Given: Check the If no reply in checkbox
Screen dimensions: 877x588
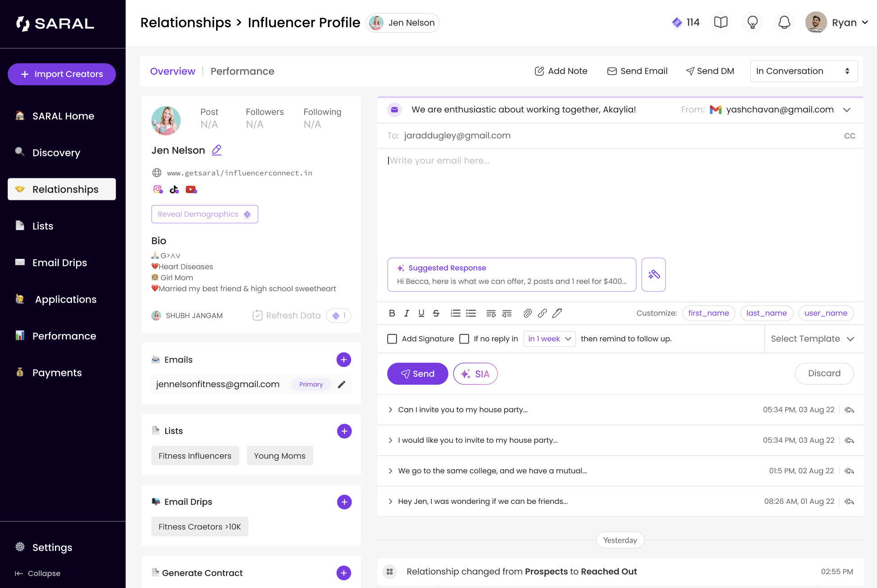Looking at the screenshot, I should [464, 339].
